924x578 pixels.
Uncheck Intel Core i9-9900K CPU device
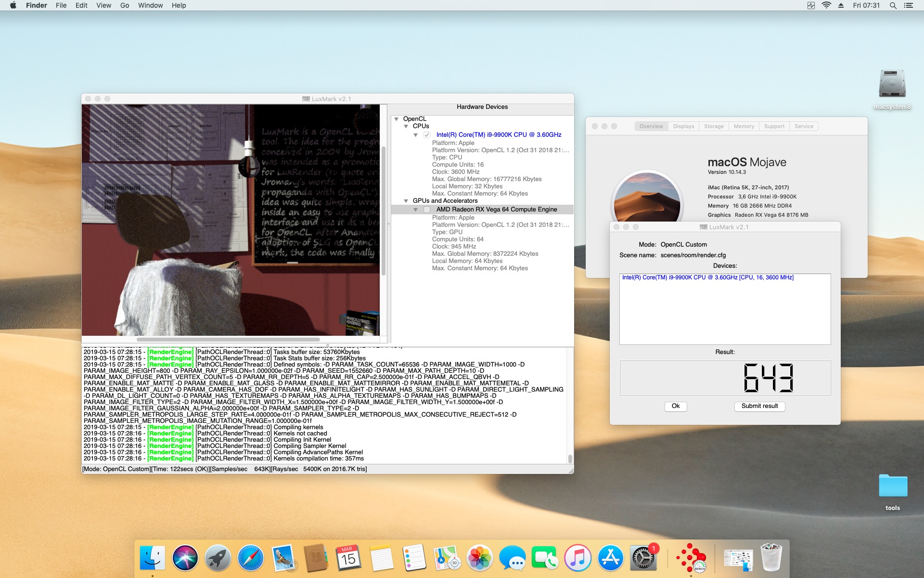point(427,135)
